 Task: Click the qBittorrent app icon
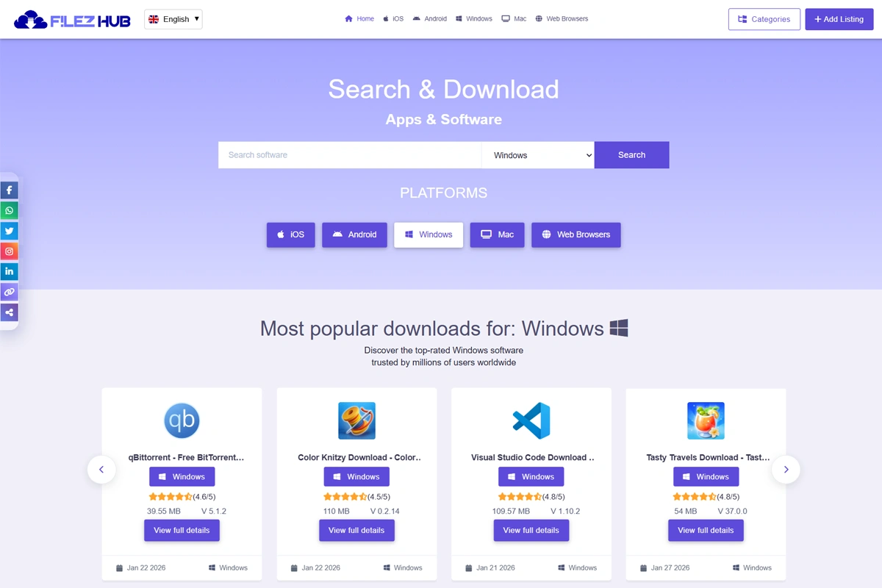(182, 420)
